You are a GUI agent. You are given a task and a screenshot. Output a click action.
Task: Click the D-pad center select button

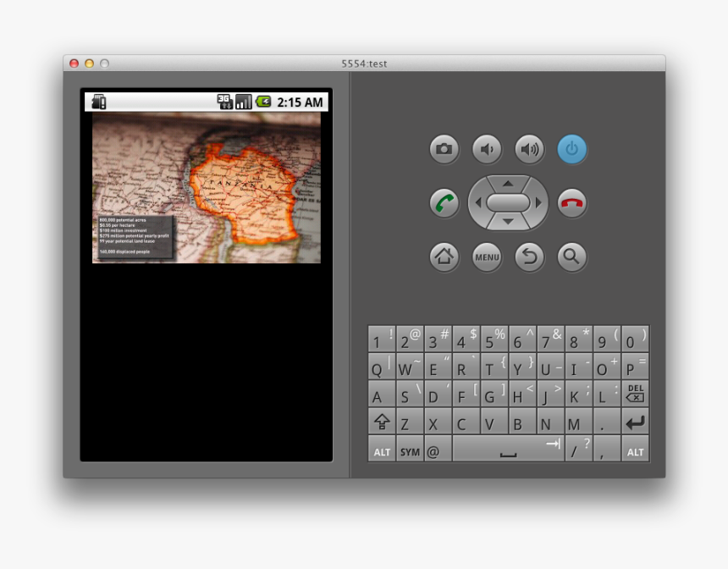508,202
